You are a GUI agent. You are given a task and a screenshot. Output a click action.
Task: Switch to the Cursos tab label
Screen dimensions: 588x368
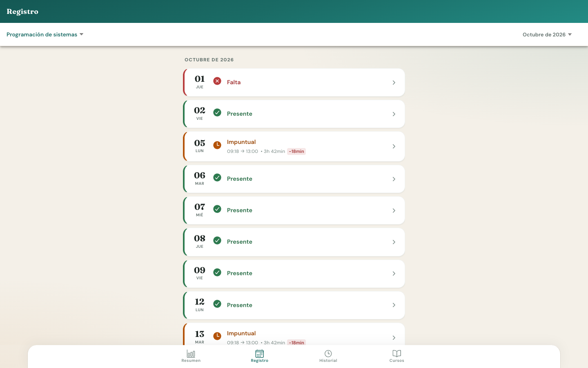point(397,361)
